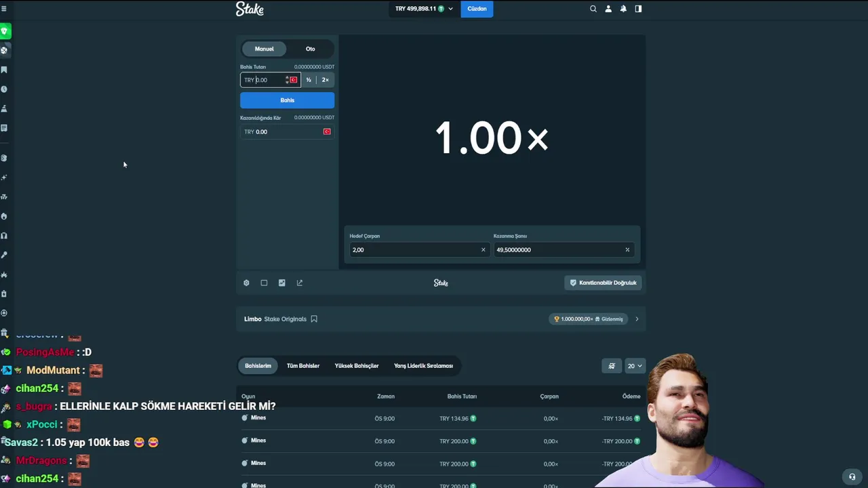Halve the bet with the ½ button
868x488 pixels.
coord(309,80)
